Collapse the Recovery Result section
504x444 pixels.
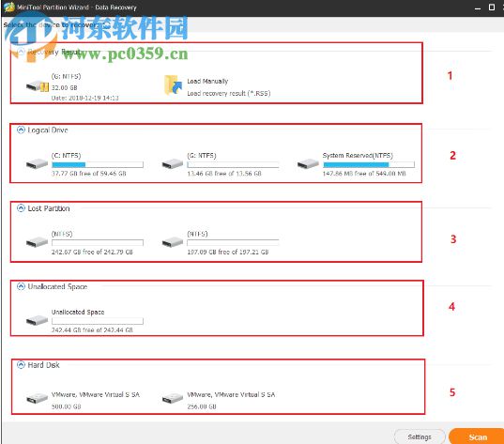pos(21,52)
